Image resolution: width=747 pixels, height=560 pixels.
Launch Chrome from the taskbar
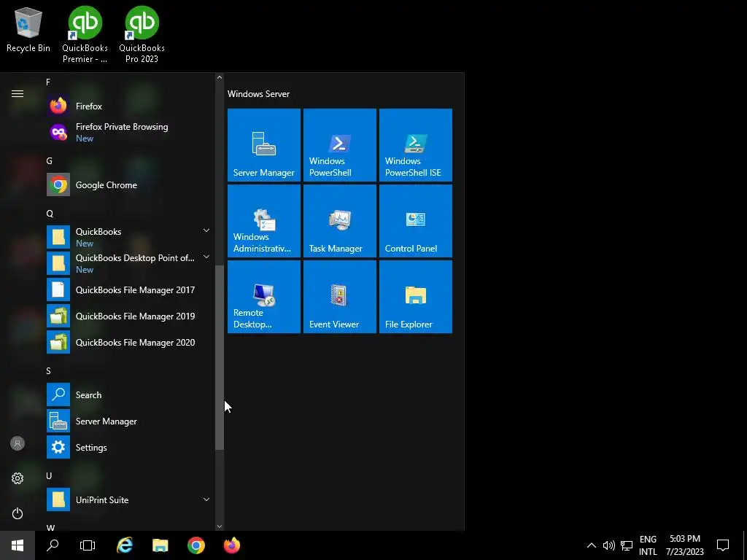(x=196, y=545)
